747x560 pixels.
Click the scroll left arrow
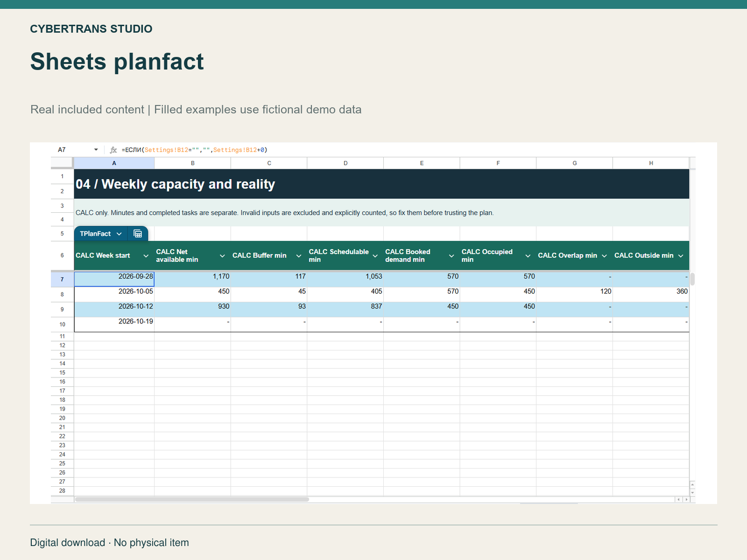[678, 499]
